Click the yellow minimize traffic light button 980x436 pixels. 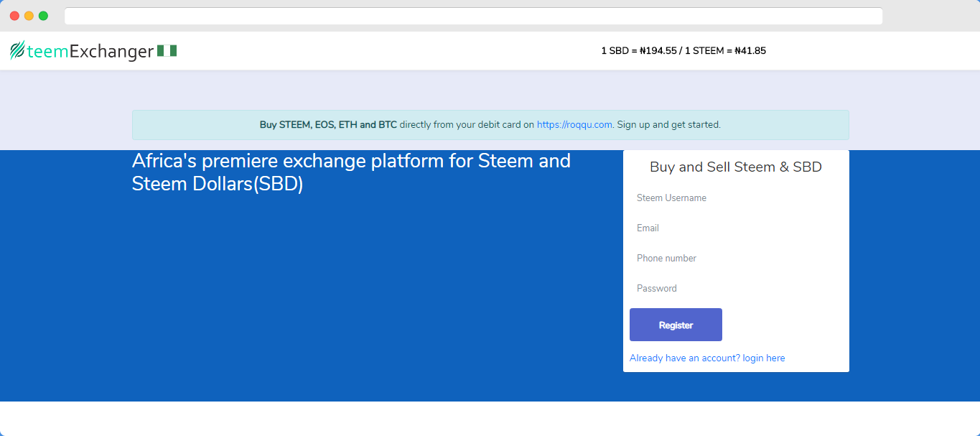29,14
